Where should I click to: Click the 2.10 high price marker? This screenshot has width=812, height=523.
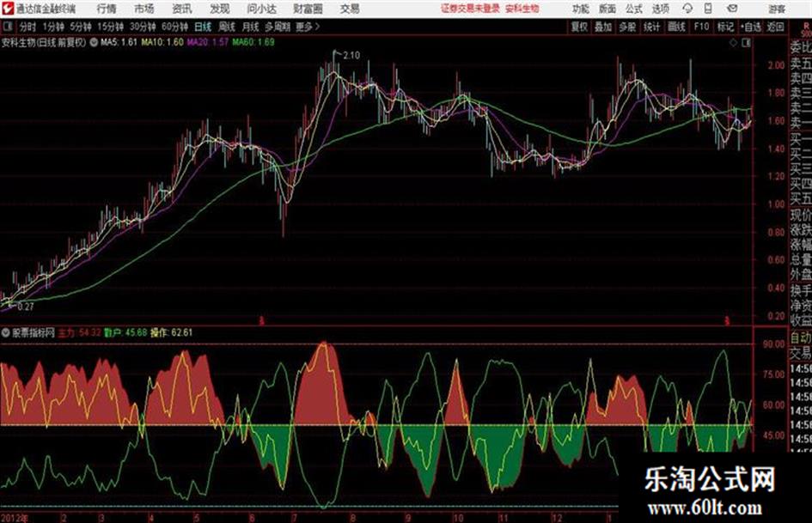click(351, 56)
